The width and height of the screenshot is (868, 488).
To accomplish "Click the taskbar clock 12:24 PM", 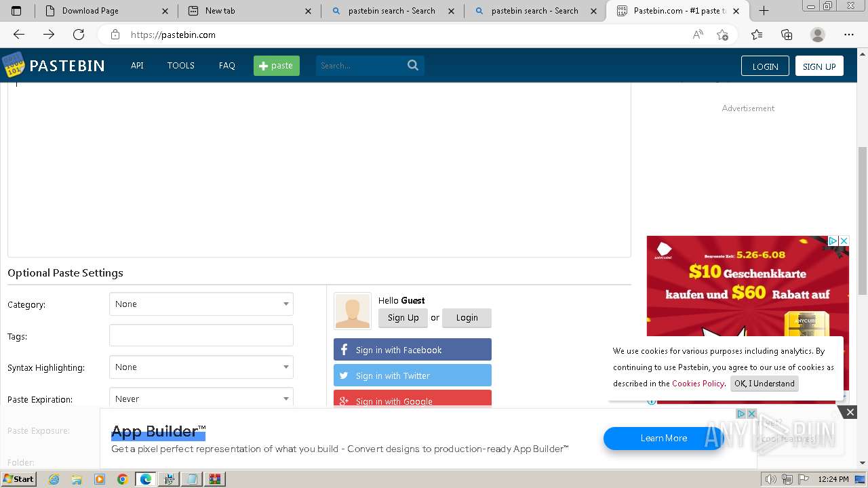I will 833,479.
